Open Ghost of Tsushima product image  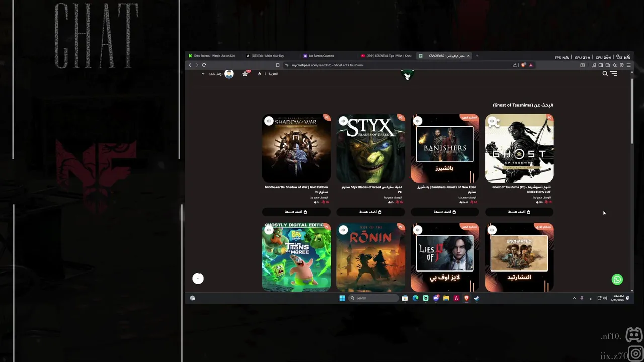(x=519, y=148)
